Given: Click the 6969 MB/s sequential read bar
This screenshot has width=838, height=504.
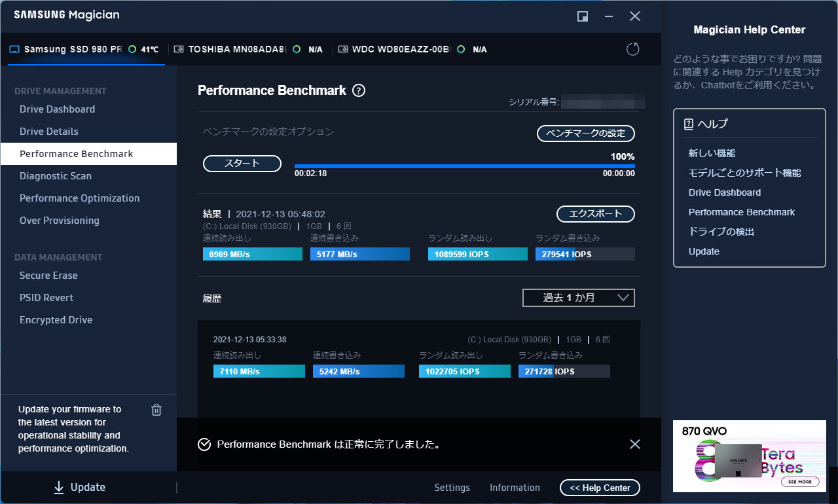Looking at the screenshot, I should [x=253, y=254].
